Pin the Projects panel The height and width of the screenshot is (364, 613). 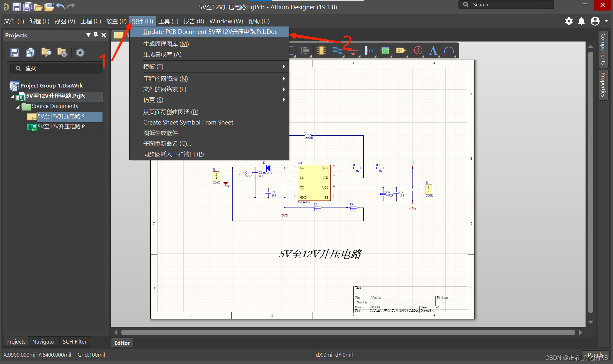[x=96, y=35]
